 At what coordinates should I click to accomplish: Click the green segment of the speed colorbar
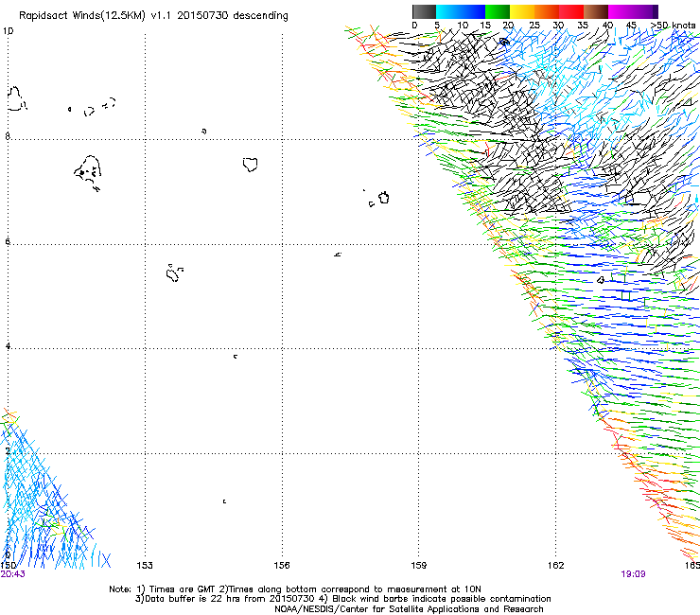click(x=498, y=11)
